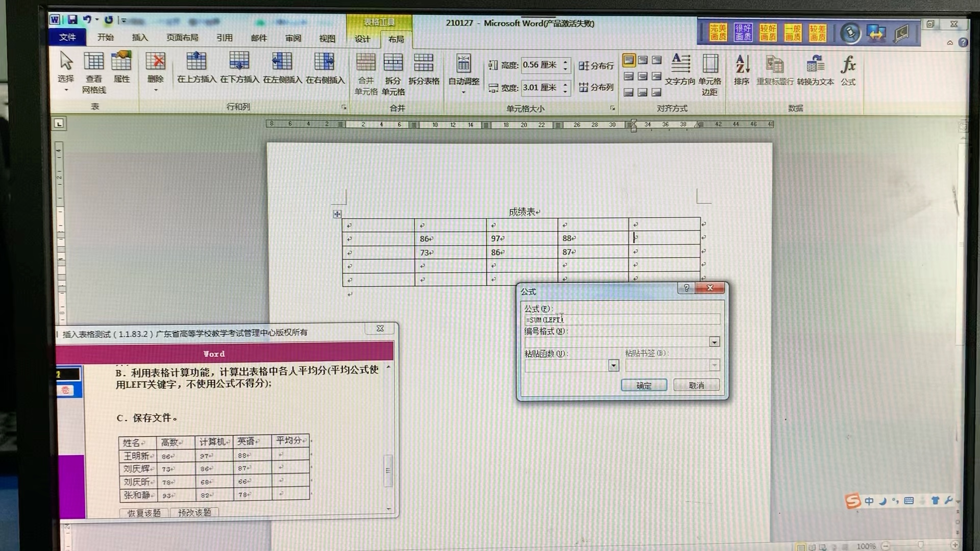Select align bottom left cell alignment
Viewport: 980px width, 551px height.
click(629, 92)
